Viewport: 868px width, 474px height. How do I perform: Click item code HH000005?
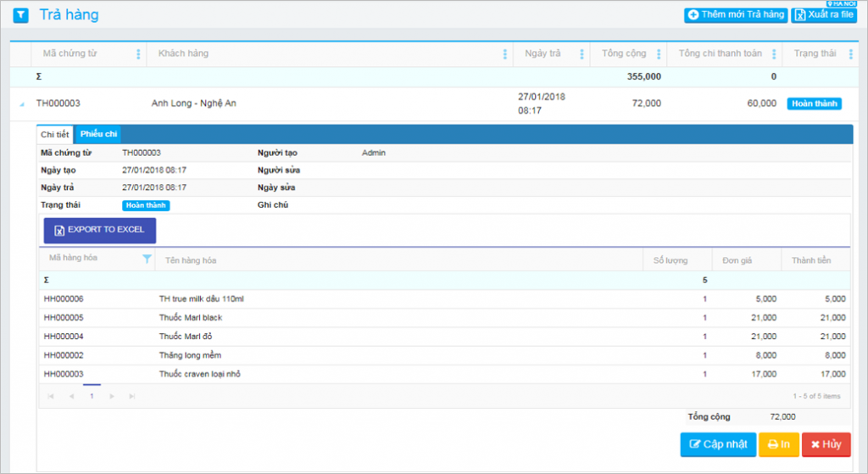tap(64, 318)
